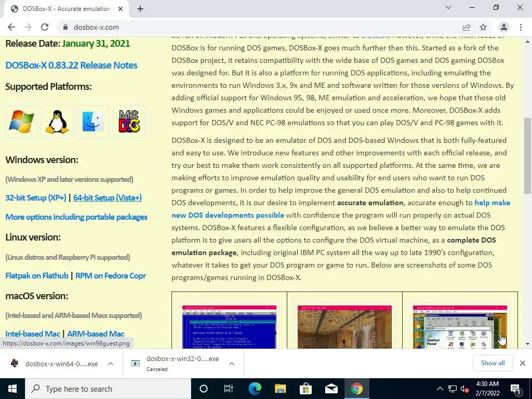The width and height of the screenshot is (532, 399).
Task: Close the DOSBox-X browser tab
Action: click(121, 9)
